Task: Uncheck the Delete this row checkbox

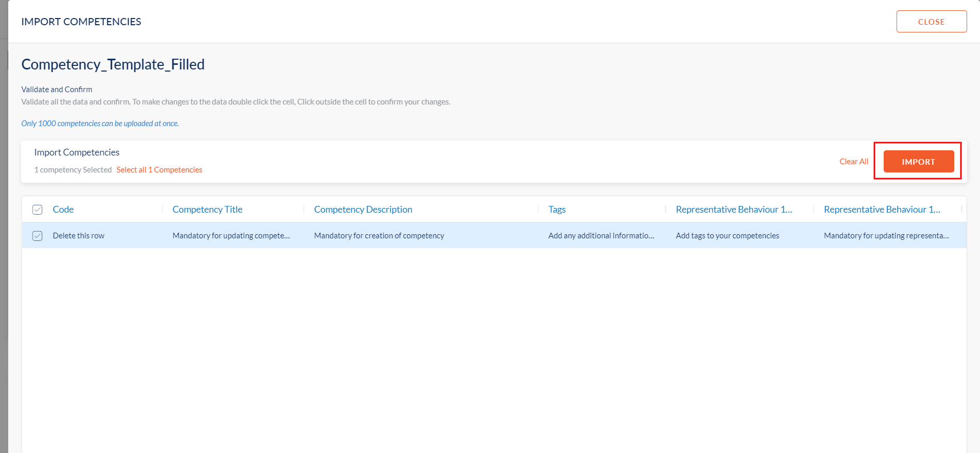Action: [x=38, y=236]
